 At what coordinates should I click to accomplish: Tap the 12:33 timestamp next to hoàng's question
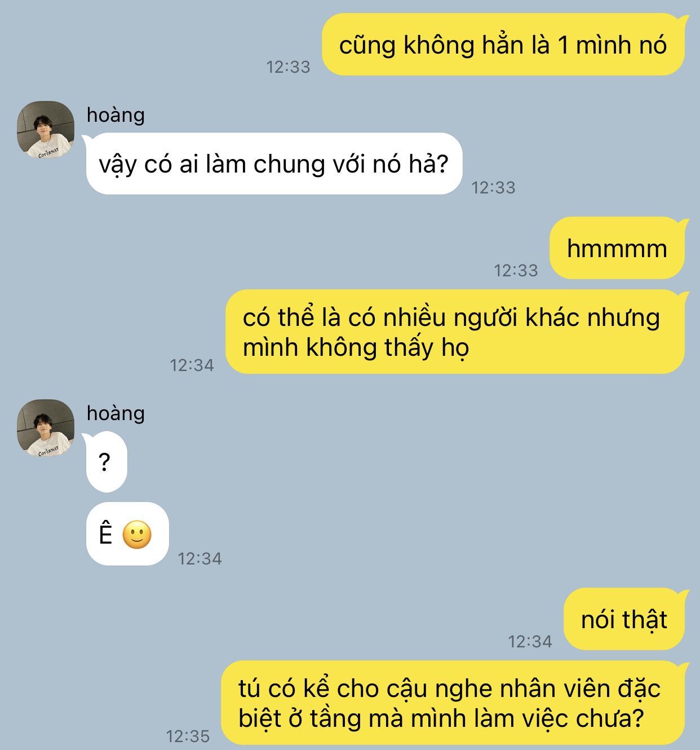click(x=493, y=187)
